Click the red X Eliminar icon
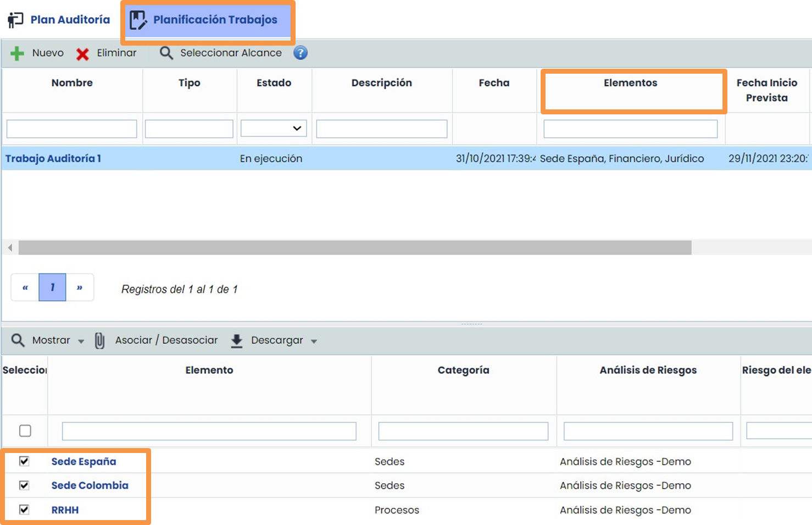Viewport: 812px width, 525px height. coord(82,54)
